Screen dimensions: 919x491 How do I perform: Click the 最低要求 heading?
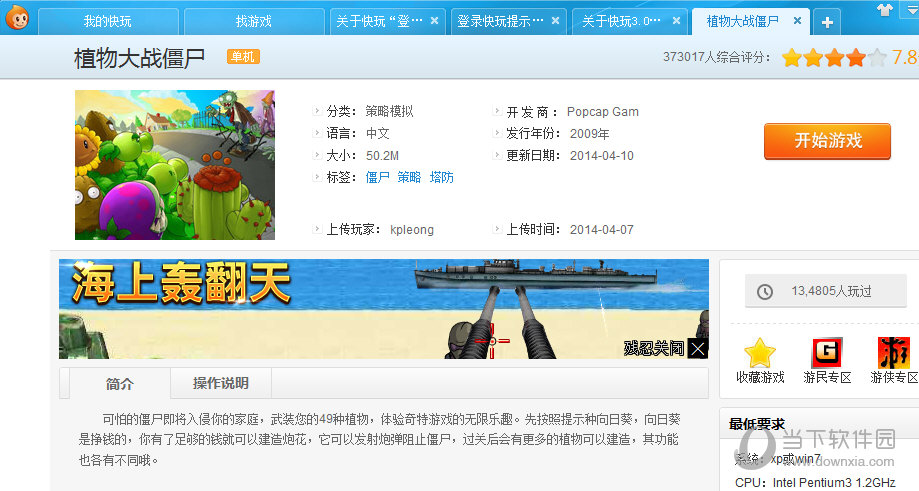pyautogui.click(x=757, y=424)
